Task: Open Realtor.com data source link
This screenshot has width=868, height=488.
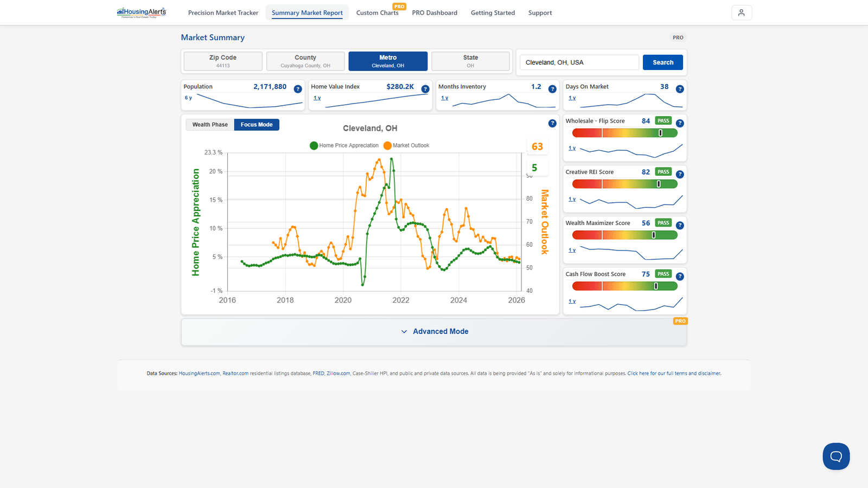Action: point(235,374)
